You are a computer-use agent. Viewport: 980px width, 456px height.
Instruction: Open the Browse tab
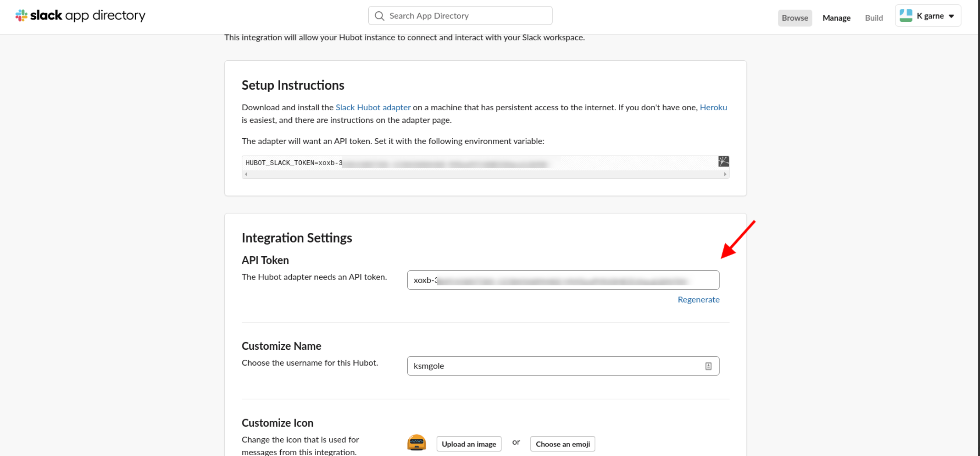click(794, 18)
